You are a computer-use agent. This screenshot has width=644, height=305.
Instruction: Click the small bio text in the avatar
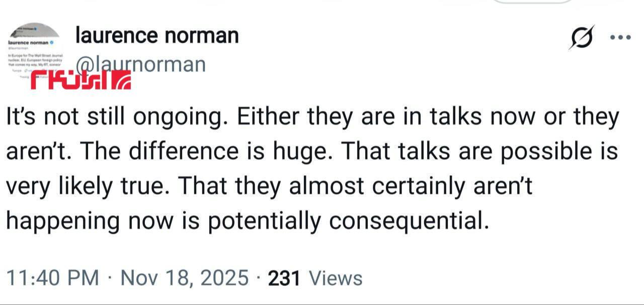click(34, 61)
